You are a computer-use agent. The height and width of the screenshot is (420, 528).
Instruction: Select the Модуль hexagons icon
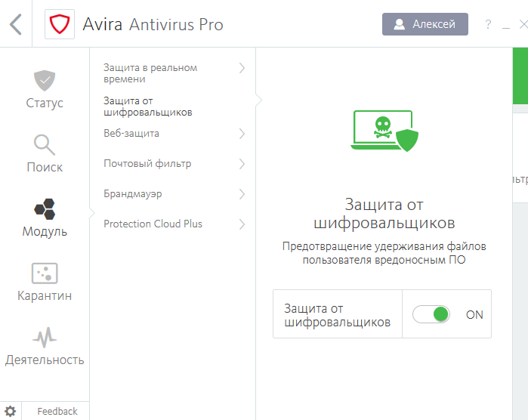pos(45,209)
